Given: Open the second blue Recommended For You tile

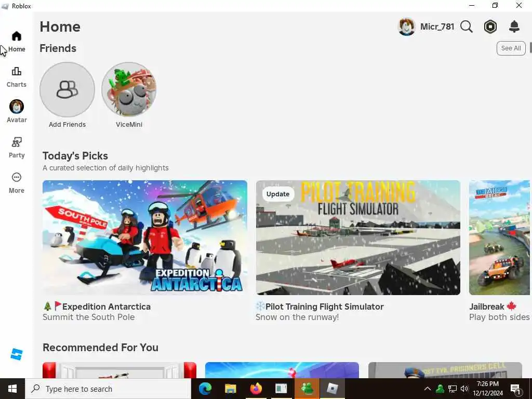Looking at the screenshot, I should (x=282, y=370).
